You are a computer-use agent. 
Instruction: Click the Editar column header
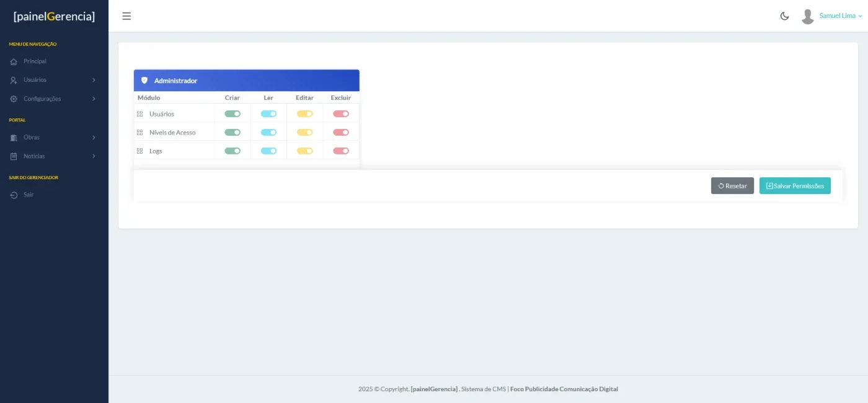click(x=304, y=98)
